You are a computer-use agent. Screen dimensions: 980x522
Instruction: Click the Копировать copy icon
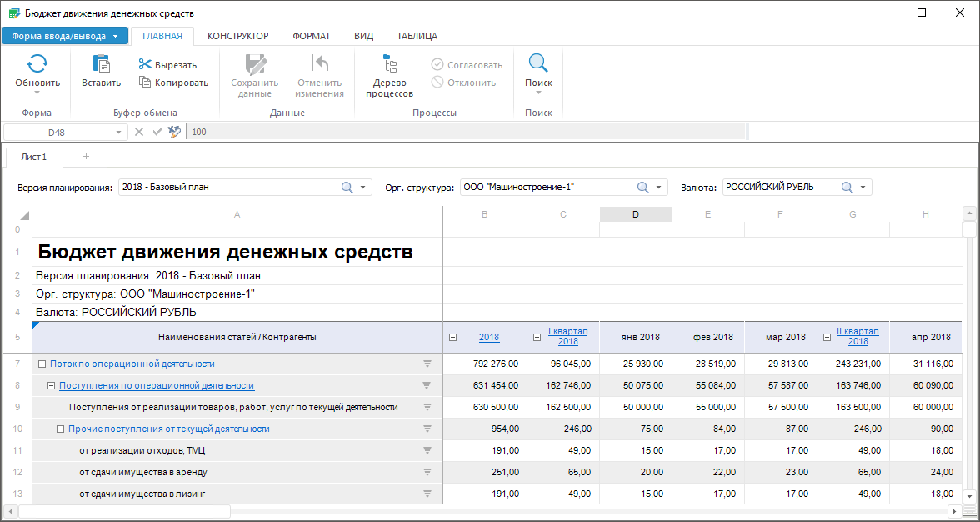[x=145, y=82]
